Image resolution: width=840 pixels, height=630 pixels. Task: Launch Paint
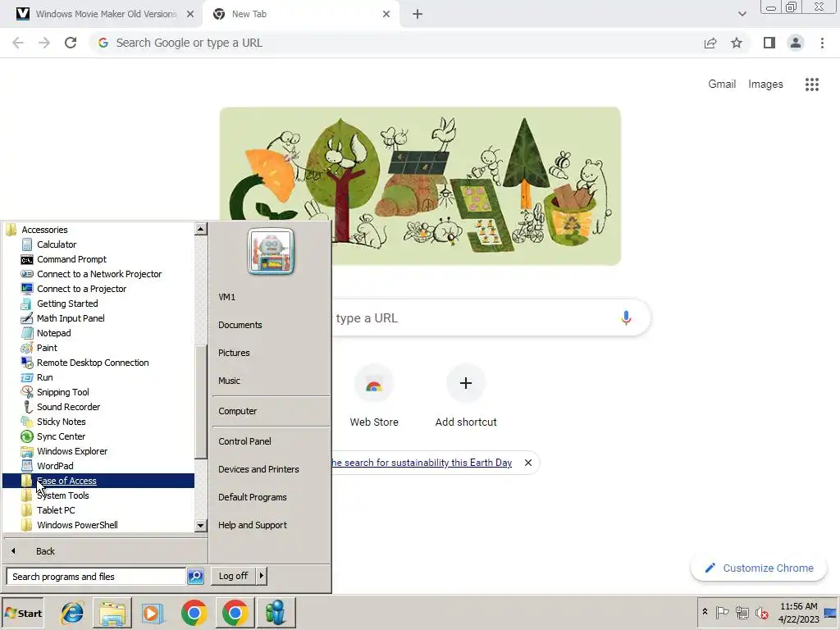point(47,348)
